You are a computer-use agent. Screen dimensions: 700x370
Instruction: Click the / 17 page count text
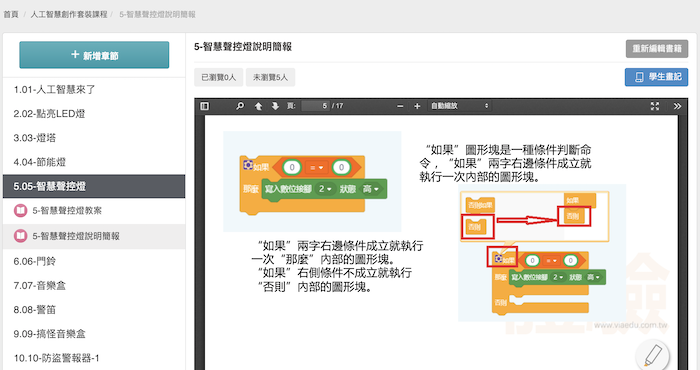pyautogui.click(x=338, y=106)
